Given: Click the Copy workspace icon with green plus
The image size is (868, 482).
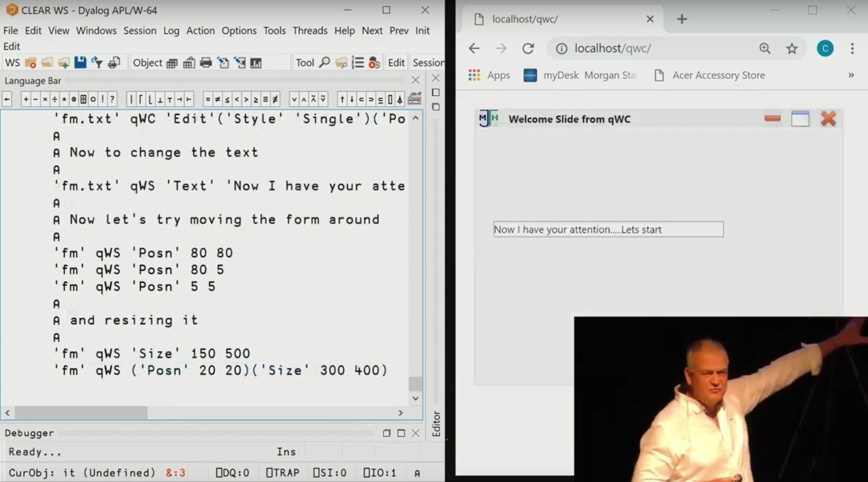Looking at the screenshot, I should pos(64,62).
